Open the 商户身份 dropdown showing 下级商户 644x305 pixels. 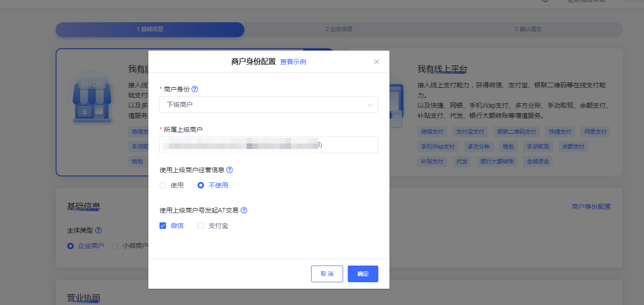[268, 104]
